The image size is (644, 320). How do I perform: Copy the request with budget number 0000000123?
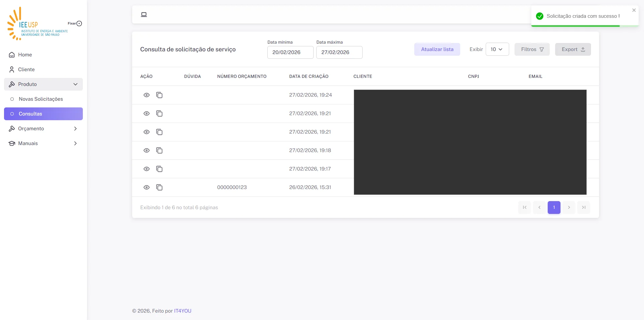pos(159,187)
